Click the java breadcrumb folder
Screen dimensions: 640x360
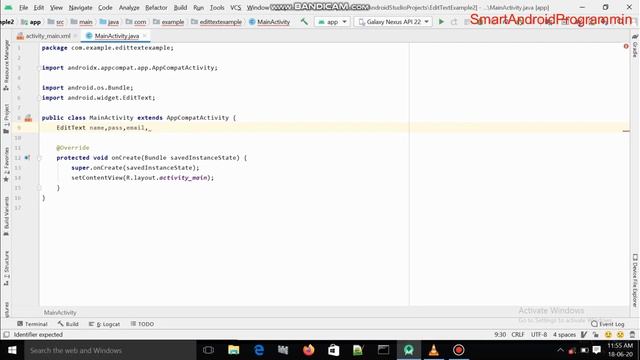click(x=109, y=22)
